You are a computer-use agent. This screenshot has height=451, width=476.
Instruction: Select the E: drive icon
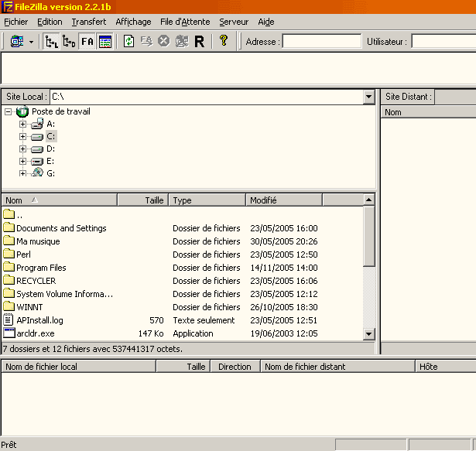point(37,162)
